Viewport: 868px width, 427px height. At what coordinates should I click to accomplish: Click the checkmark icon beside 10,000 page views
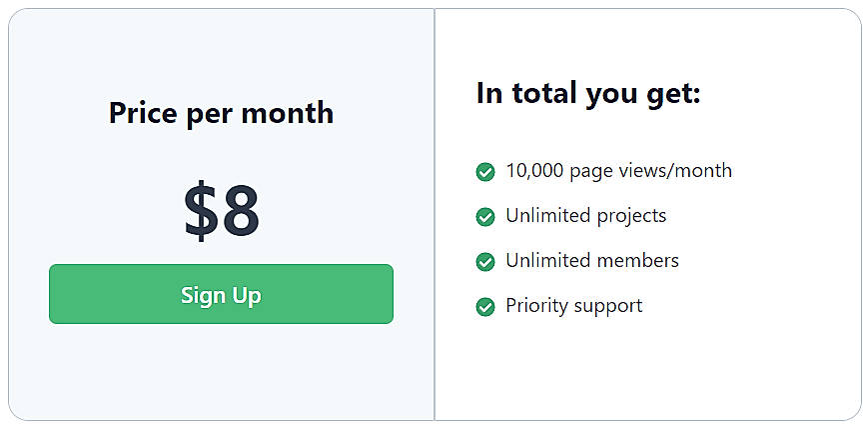pyautogui.click(x=484, y=172)
